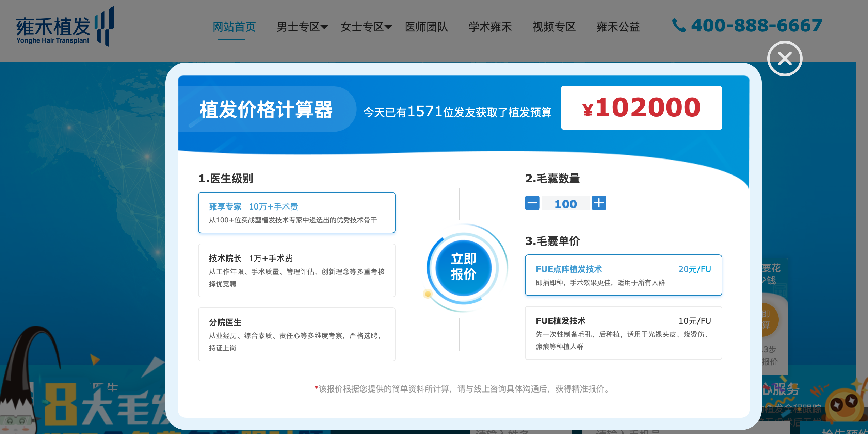
Task: Open the 医师团队 menu item
Action: [426, 27]
